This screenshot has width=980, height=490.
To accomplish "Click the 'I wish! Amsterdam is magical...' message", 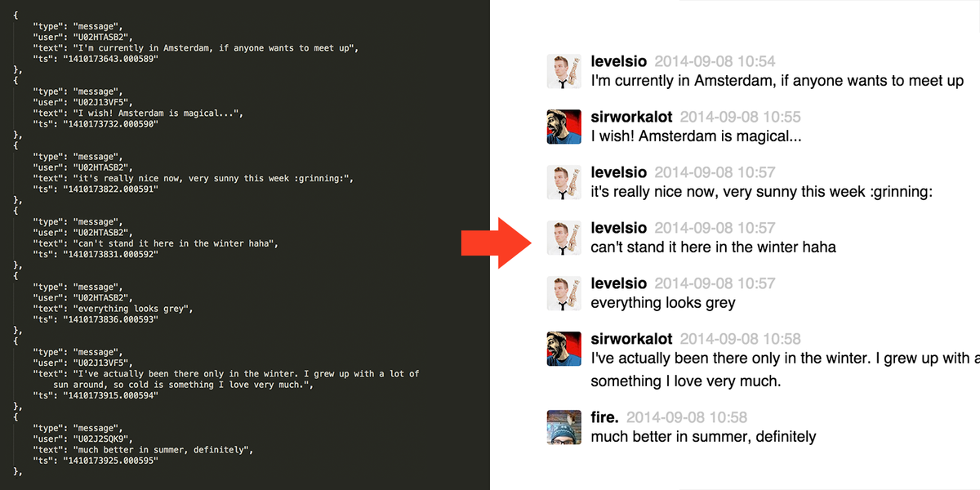I will coord(696,136).
